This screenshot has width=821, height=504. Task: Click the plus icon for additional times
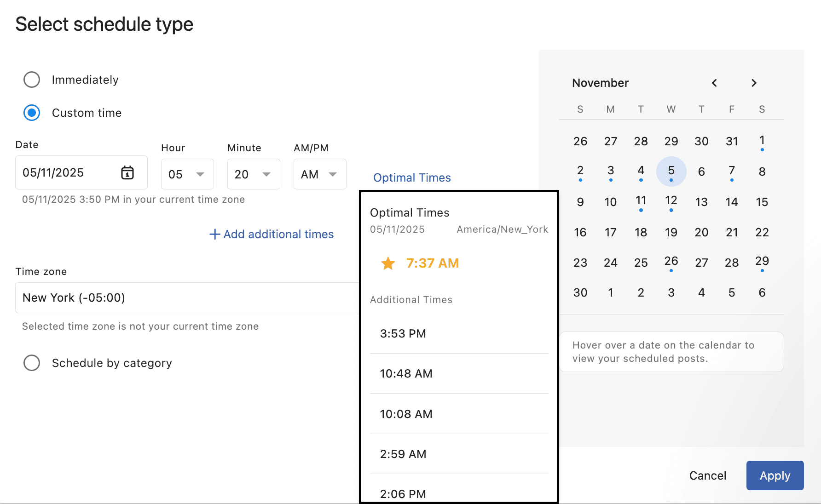click(x=214, y=235)
